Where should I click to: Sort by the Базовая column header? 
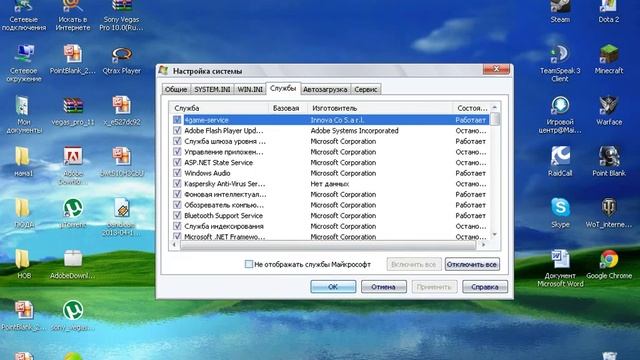288,108
